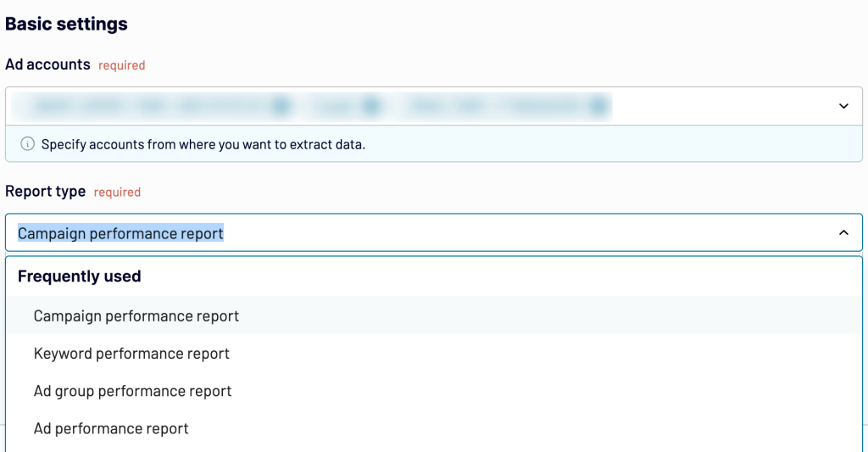Viewport: 868px width, 452px height.
Task: Collapse the Report type dropdown chevron
Action: point(843,232)
